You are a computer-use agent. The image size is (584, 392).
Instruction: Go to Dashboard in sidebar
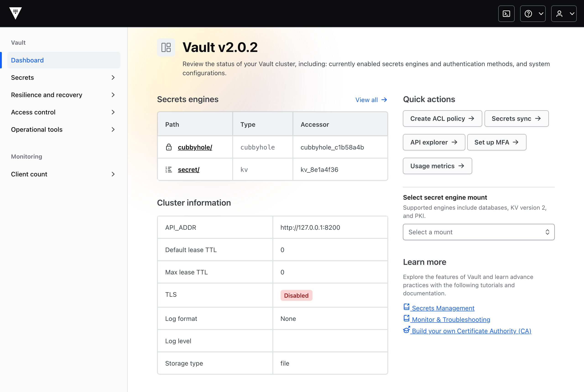64,60
